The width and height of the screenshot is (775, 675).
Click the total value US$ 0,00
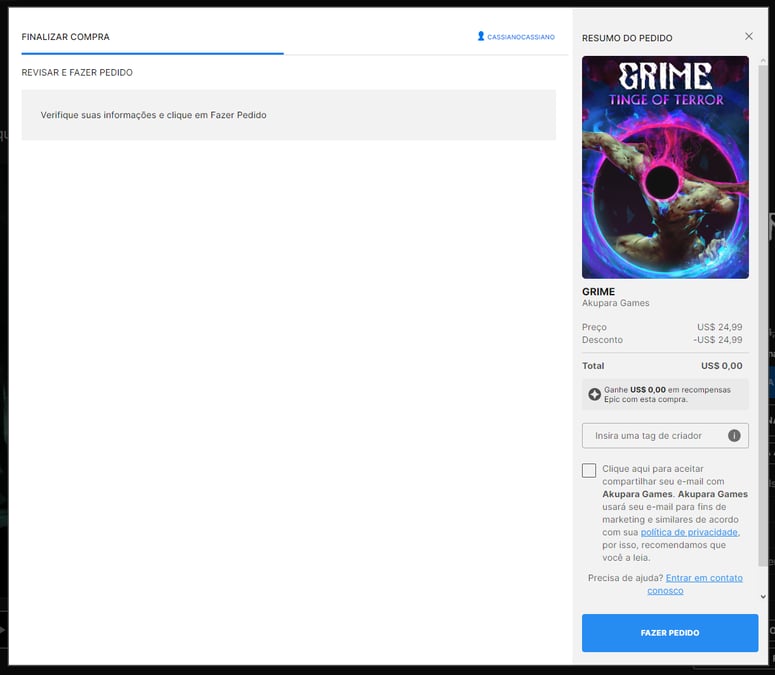coord(721,366)
